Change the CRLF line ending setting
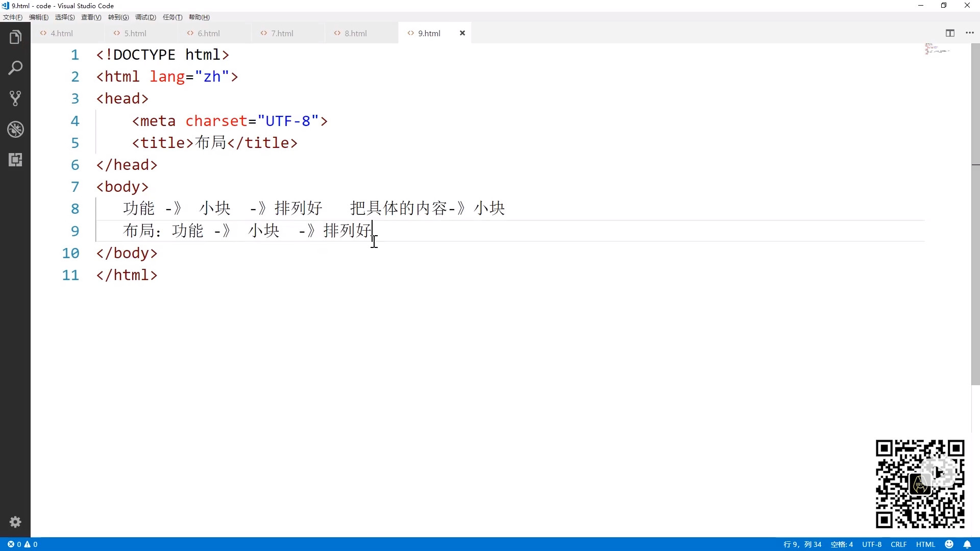This screenshot has width=980, height=551. (898, 544)
